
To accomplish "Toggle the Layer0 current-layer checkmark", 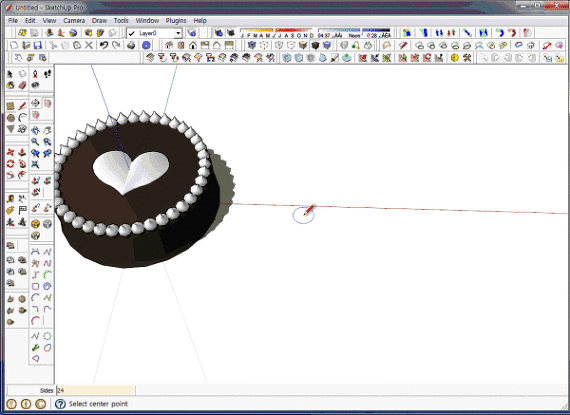I will (132, 33).
